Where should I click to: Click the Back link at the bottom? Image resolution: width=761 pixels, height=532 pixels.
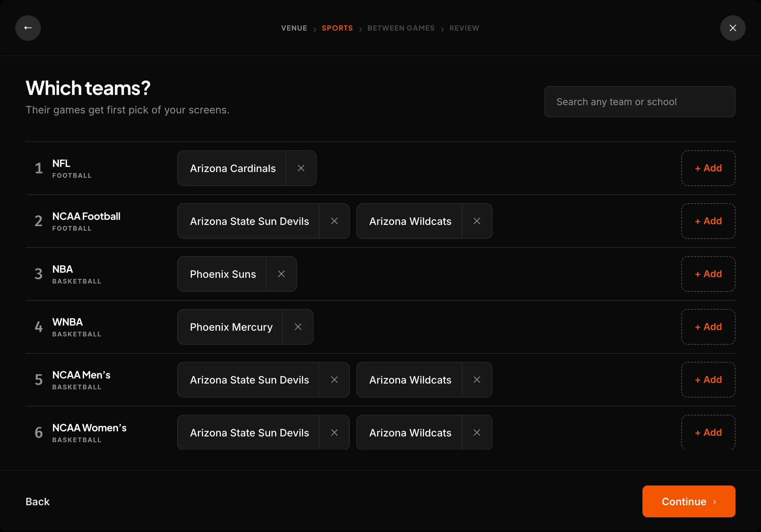click(x=38, y=501)
